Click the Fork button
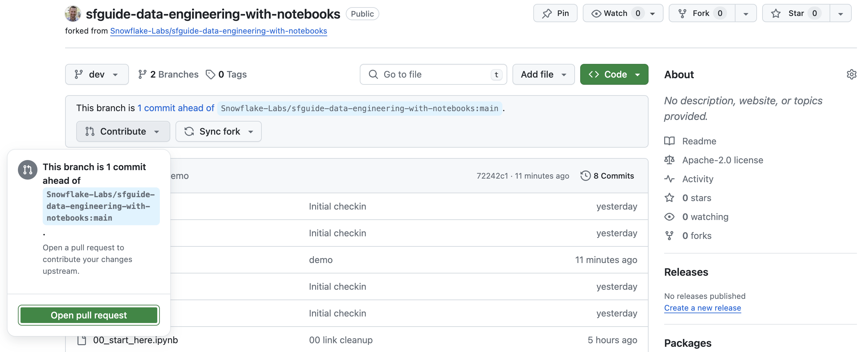This screenshot has height=352, width=868. (x=702, y=13)
